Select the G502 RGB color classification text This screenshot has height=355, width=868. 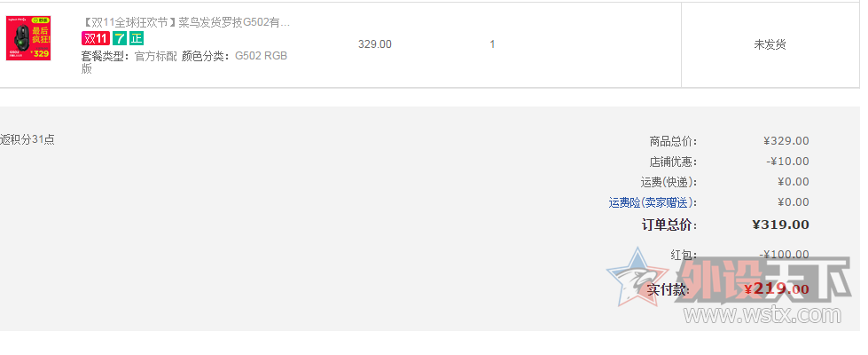(x=262, y=56)
